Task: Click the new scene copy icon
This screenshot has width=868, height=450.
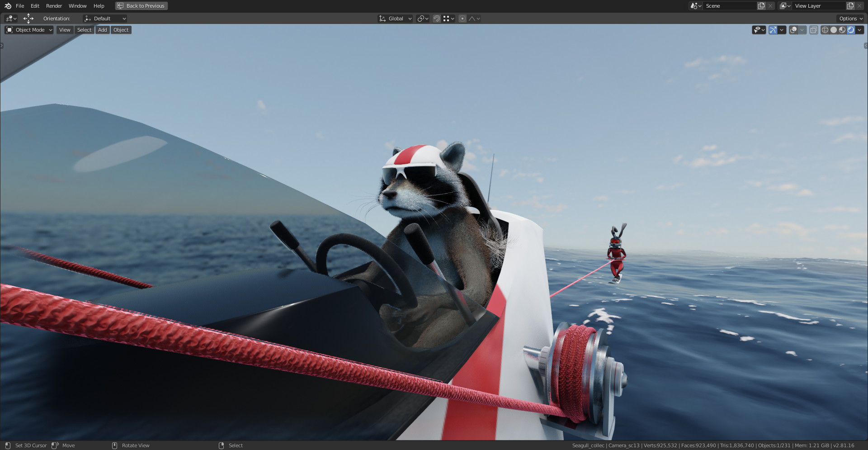Action: pyautogui.click(x=761, y=6)
